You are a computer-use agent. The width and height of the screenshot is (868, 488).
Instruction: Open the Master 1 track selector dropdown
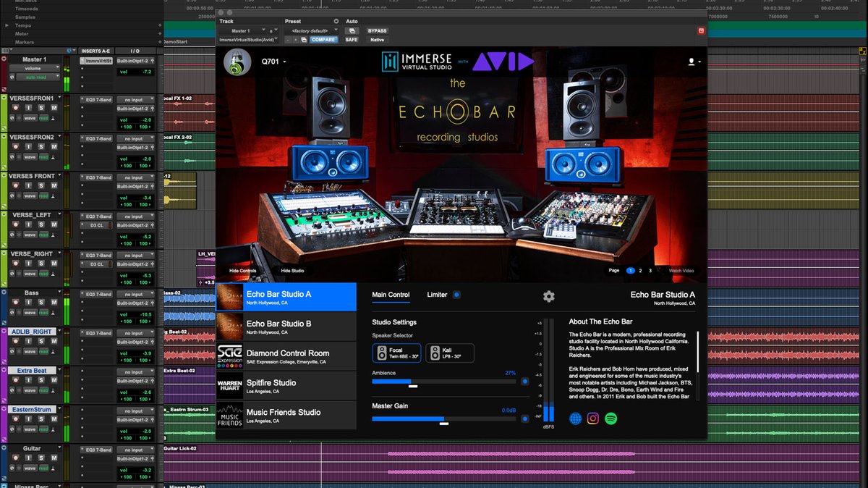[243, 31]
